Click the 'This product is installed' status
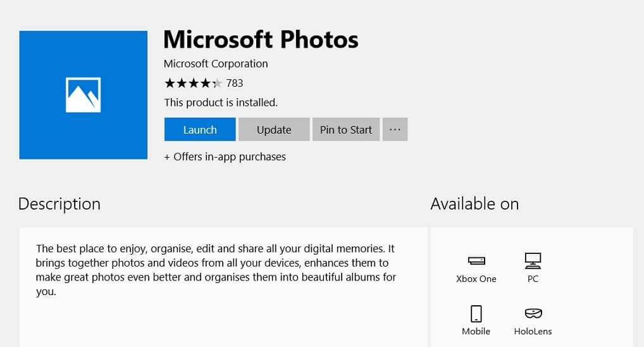Viewport: 644px width, 347px height. [221, 103]
